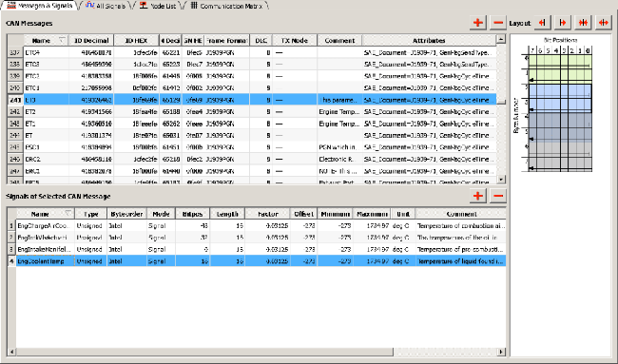
Task: Click the signals Offset column header
Action: coord(303,214)
